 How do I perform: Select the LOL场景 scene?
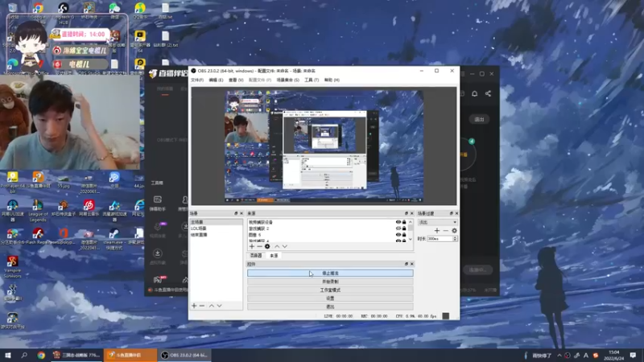pos(216,228)
